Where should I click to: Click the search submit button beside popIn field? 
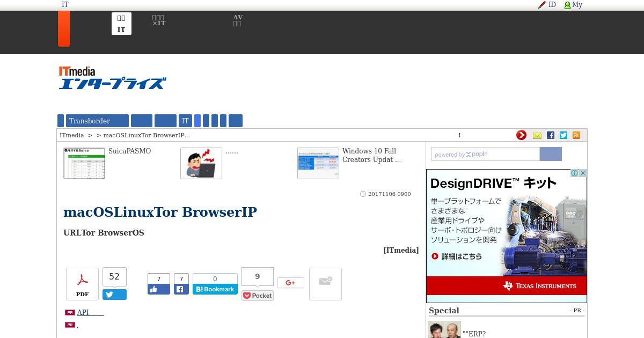551,154
